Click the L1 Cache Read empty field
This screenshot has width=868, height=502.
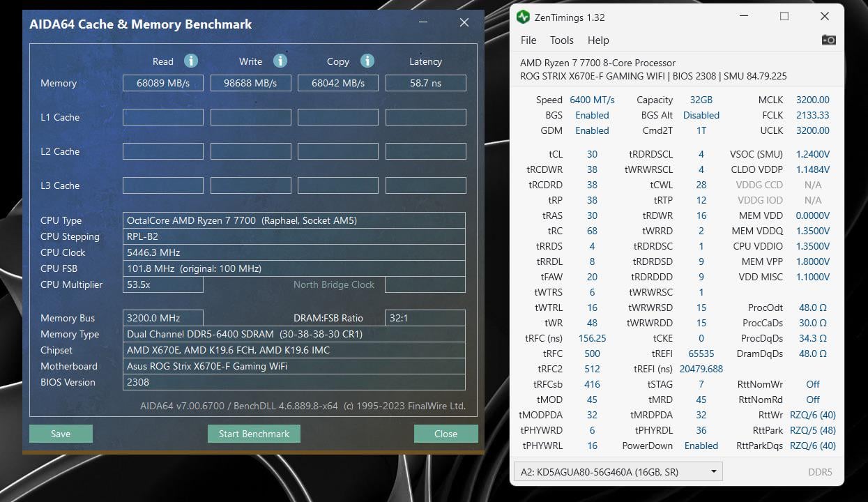[163, 117]
